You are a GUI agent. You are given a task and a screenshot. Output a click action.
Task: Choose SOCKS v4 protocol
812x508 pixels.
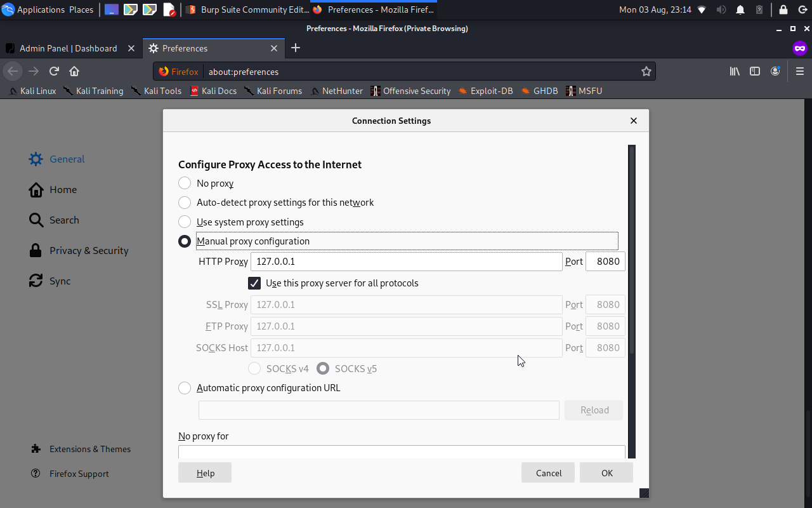(x=254, y=368)
